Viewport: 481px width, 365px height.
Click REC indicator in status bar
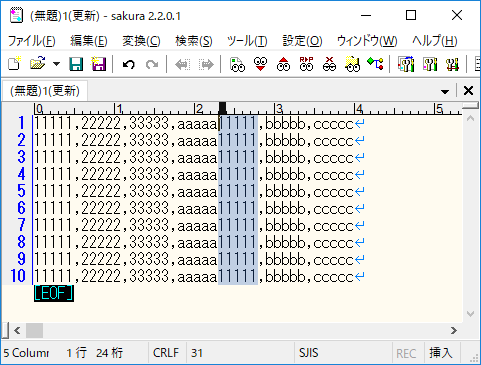[x=406, y=353]
